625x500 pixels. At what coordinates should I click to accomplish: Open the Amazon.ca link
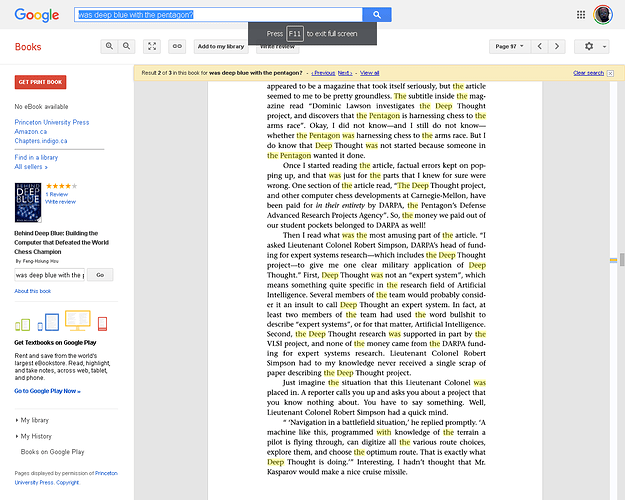point(31,132)
